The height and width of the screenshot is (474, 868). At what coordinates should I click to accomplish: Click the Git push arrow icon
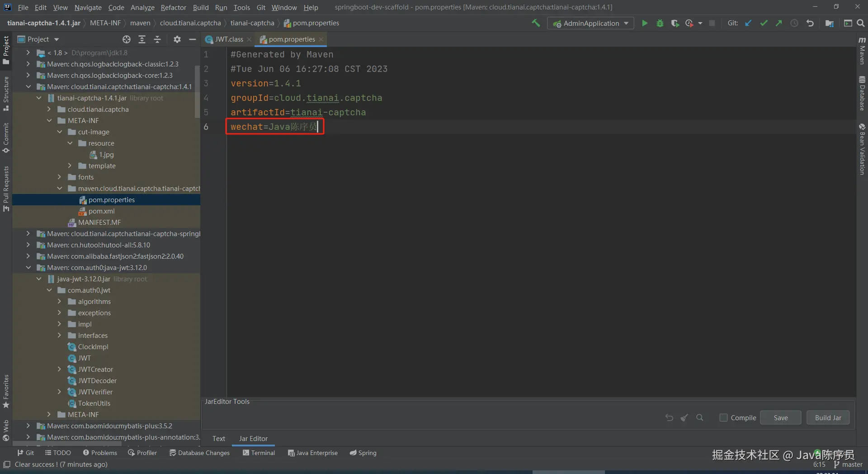click(x=779, y=23)
